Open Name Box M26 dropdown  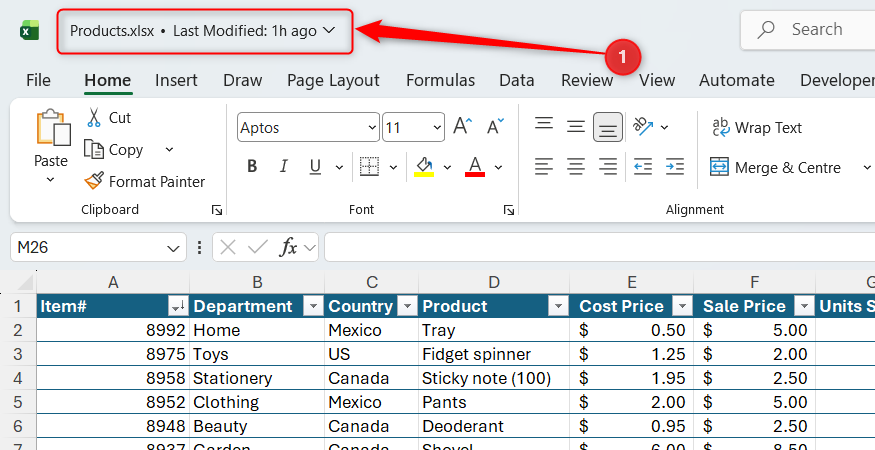pyautogui.click(x=174, y=247)
